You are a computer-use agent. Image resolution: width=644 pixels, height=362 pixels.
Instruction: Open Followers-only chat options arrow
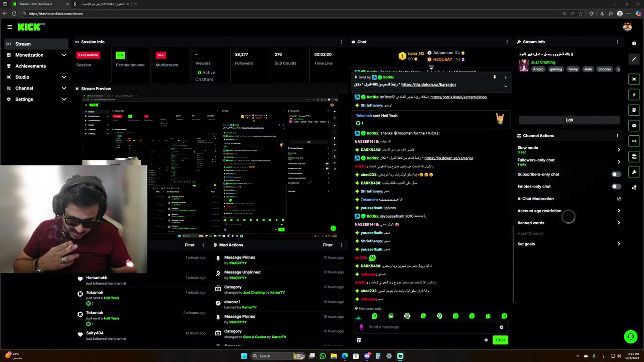tap(619, 162)
